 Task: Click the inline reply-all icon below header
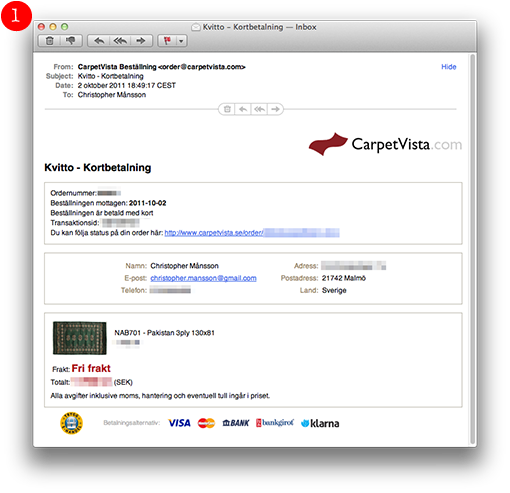[259, 109]
